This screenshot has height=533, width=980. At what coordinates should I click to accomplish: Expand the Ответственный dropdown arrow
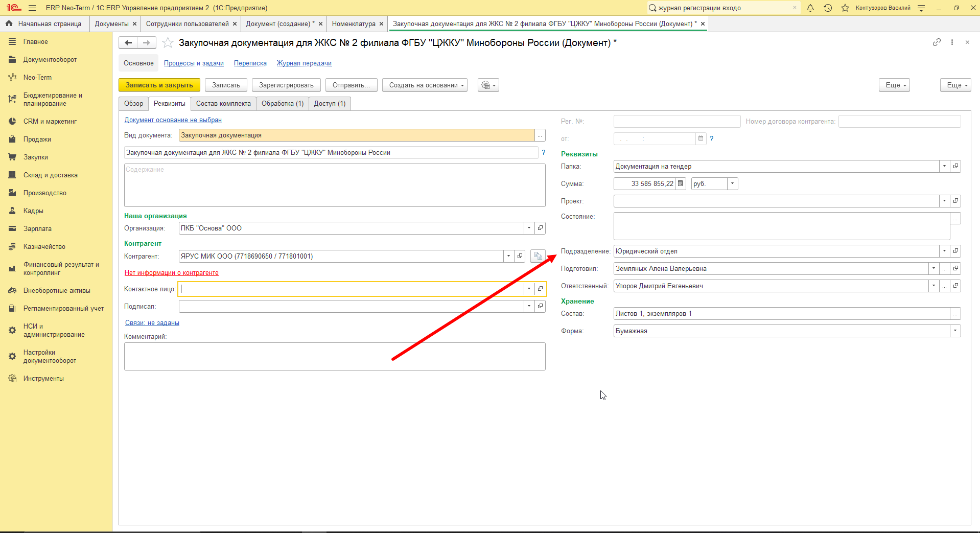click(x=934, y=286)
